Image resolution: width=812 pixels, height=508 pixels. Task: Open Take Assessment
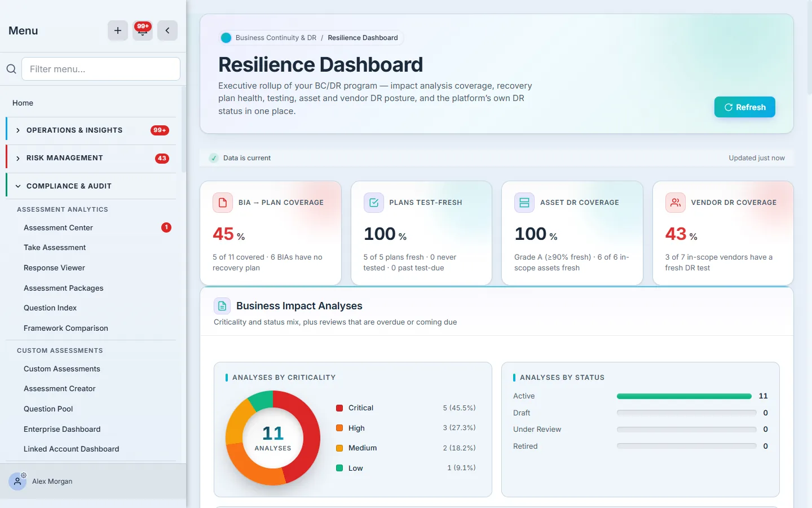55,247
